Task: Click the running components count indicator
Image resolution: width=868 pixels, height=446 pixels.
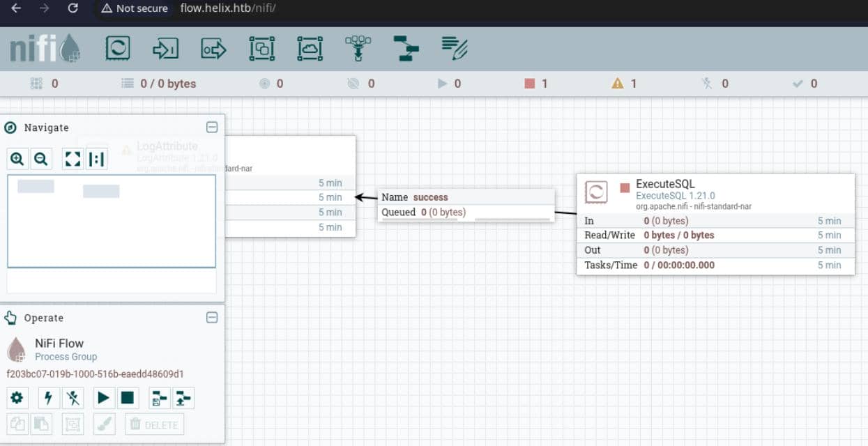Action: [x=449, y=84]
